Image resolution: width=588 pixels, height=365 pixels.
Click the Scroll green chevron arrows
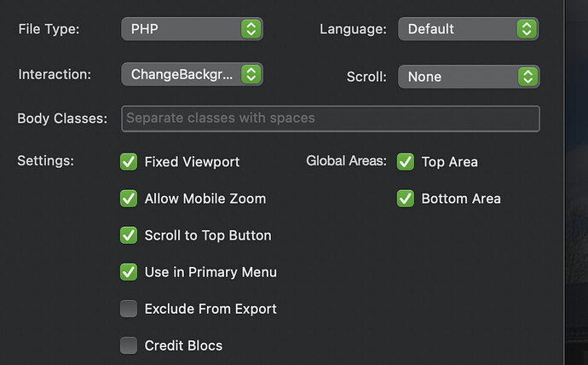(x=527, y=77)
